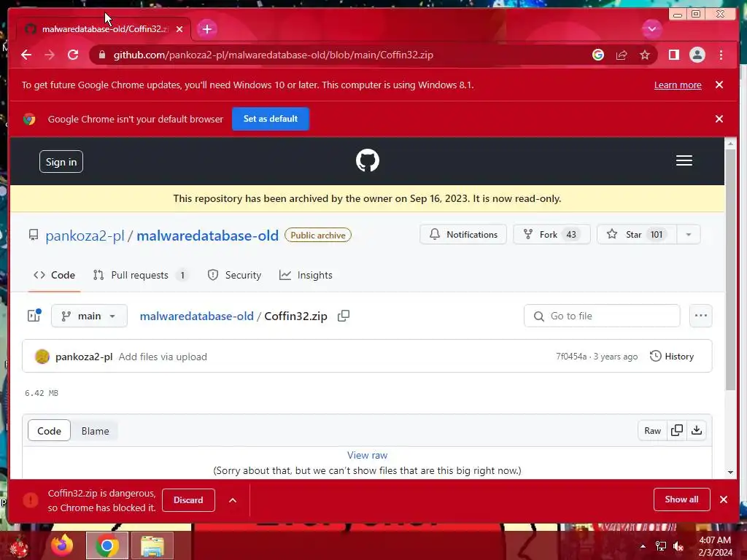This screenshot has height=560, width=747.
Task: Select the Code file view
Action: tap(49, 430)
